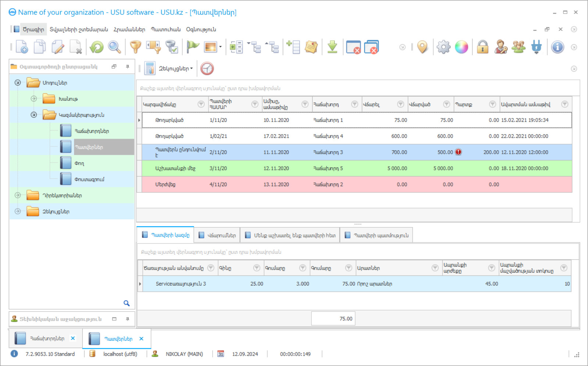Click the red alert icon in row 2/11/20
This screenshot has width=588, height=366.
point(458,152)
